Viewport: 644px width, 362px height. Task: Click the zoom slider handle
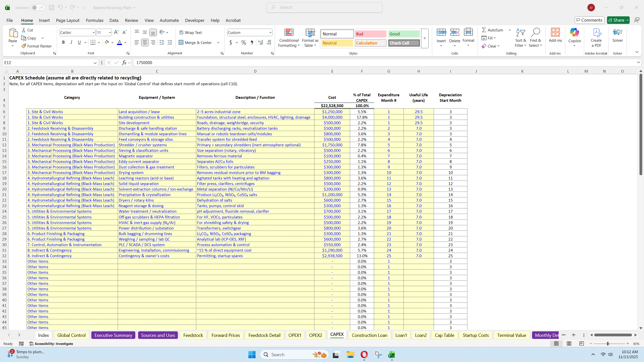608,344
